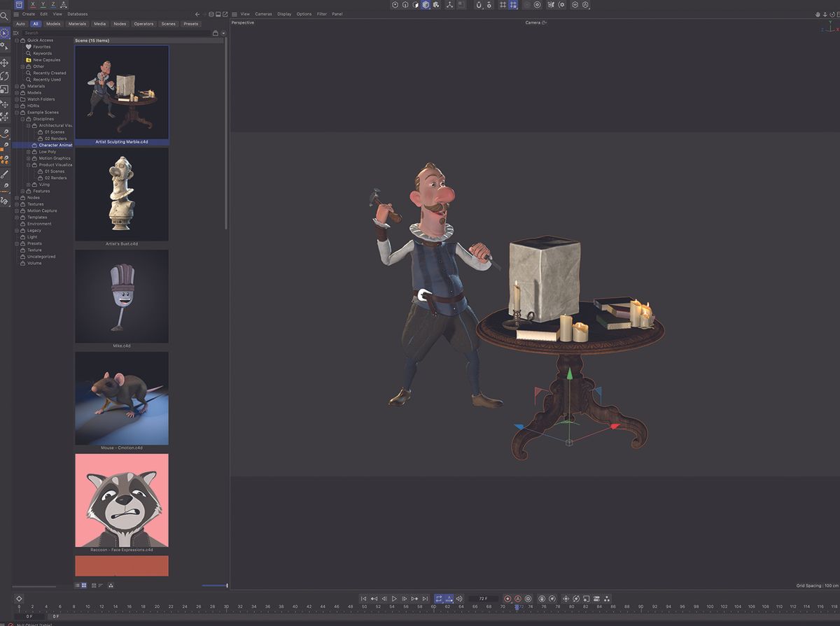Click the record keyframe icon in the timeline bar

(x=507, y=599)
